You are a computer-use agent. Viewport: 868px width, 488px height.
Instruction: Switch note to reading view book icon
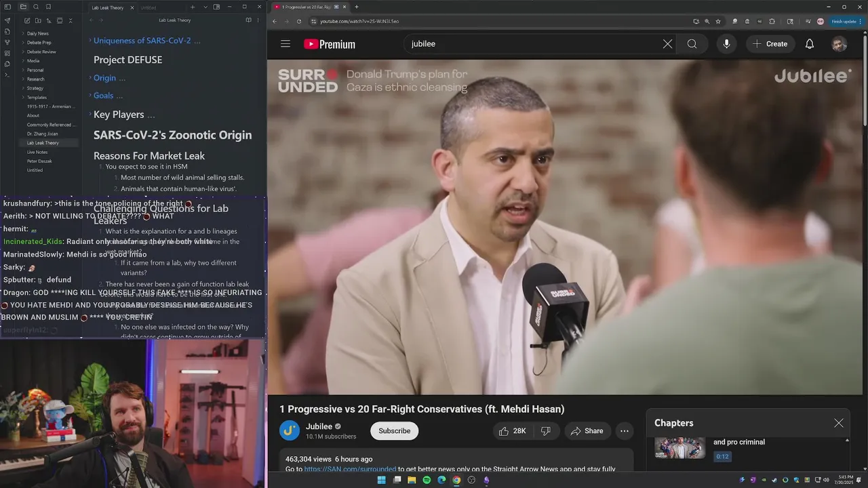click(248, 20)
